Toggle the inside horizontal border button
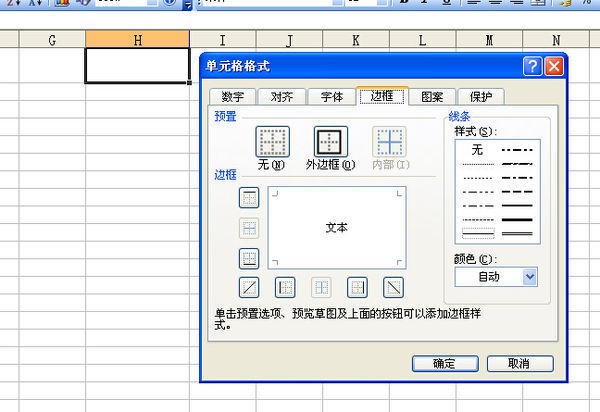The image size is (600, 412). click(249, 228)
